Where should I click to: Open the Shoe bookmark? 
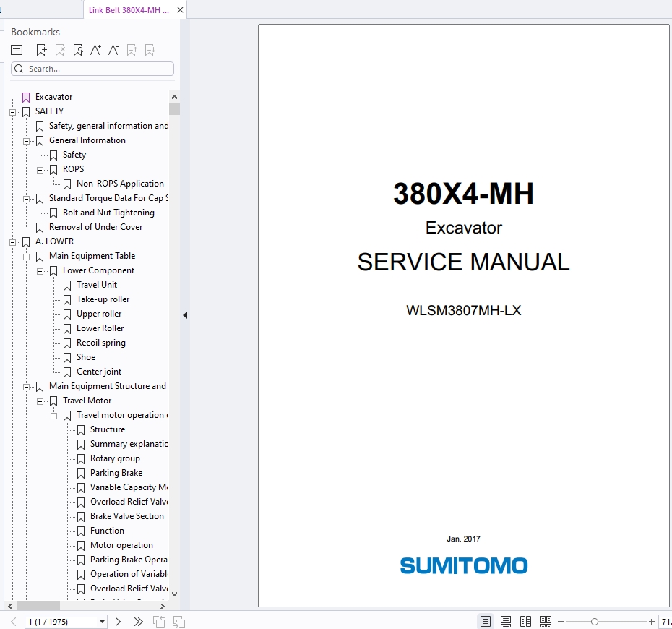[86, 358]
